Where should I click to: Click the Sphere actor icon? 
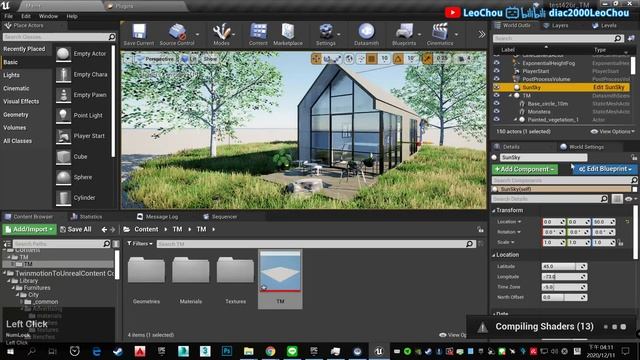click(63, 177)
